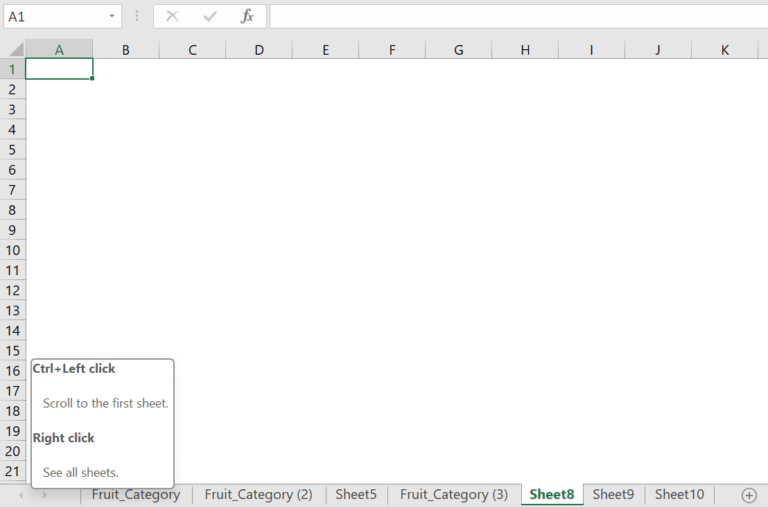
Task: Click inside the formula bar input
Action: click(x=519, y=17)
